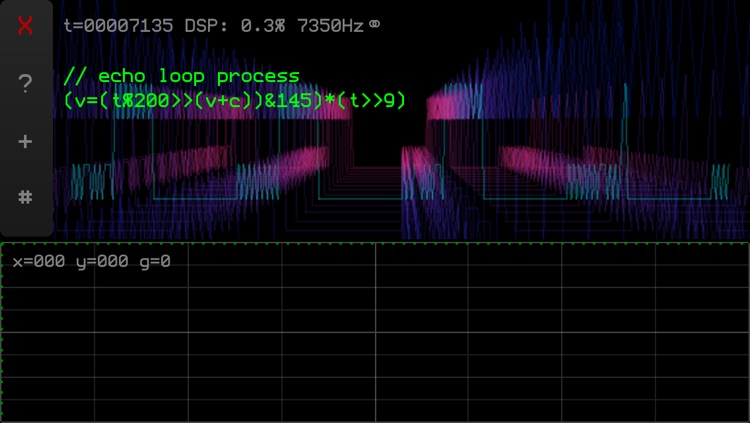Click the g=0 readout

click(155, 262)
